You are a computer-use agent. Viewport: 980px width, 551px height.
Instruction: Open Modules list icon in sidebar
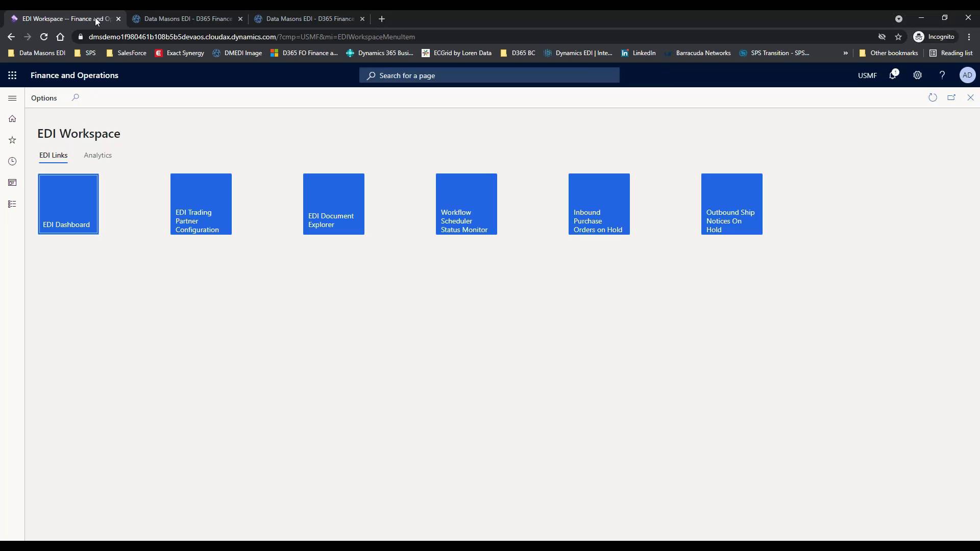tap(12, 204)
